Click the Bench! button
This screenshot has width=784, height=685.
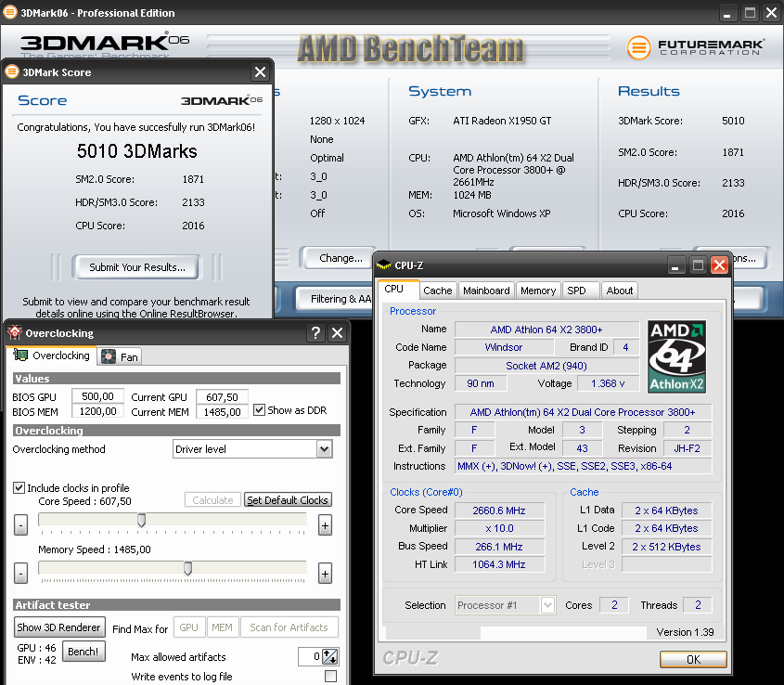tap(83, 652)
